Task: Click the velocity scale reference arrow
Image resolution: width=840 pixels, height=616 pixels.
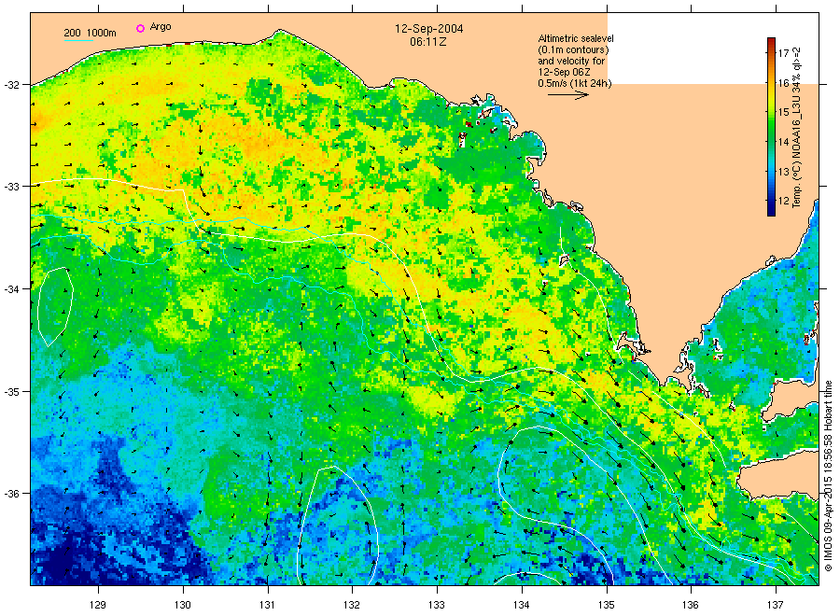Action: tap(567, 95)
